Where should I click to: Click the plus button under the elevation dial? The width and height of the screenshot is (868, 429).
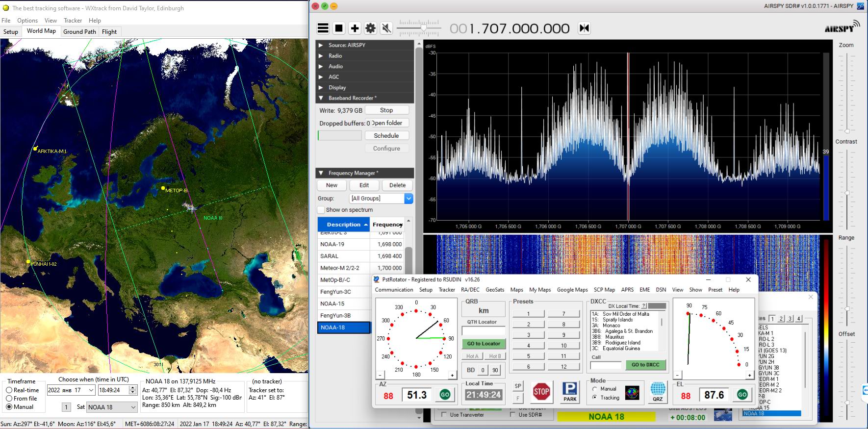coord(749,376)
